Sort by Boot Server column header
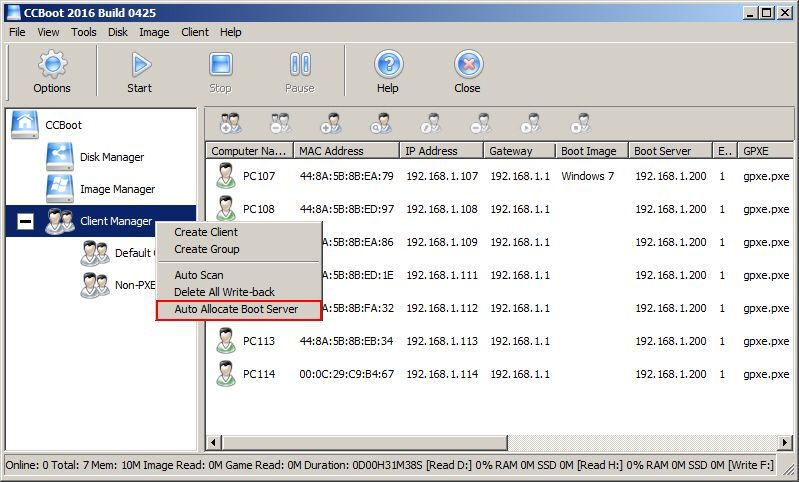The height and width of the screenshot is (482, 799). (670, 151)
